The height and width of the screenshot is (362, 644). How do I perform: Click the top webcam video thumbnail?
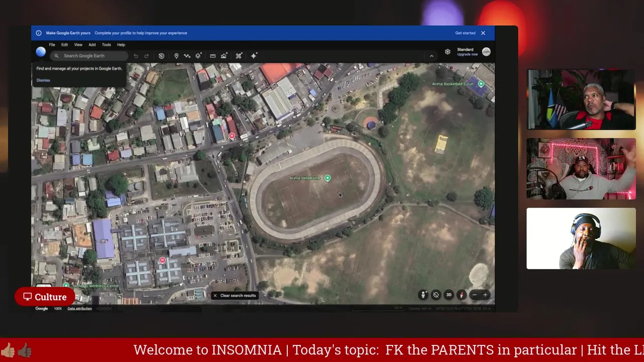[581, 100]
